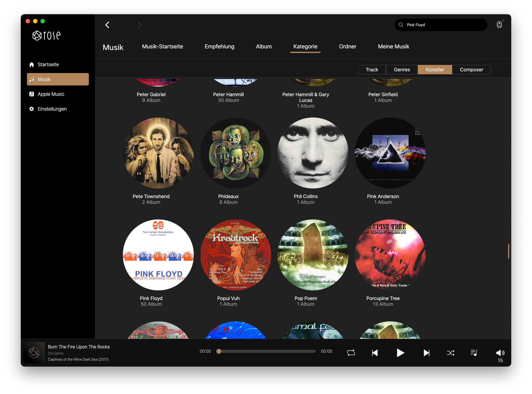Viewport: 532px width, 394px height.
Task: Click 'Captives of the Wine Dark Sea (2017)'
Action: [78, 359]
